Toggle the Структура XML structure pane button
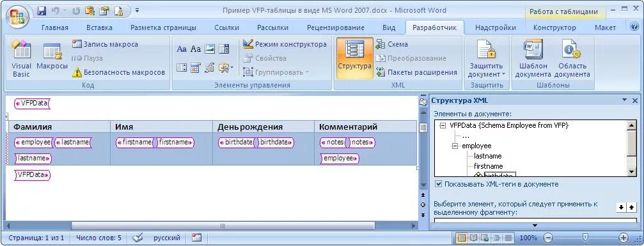 point(354,58)
